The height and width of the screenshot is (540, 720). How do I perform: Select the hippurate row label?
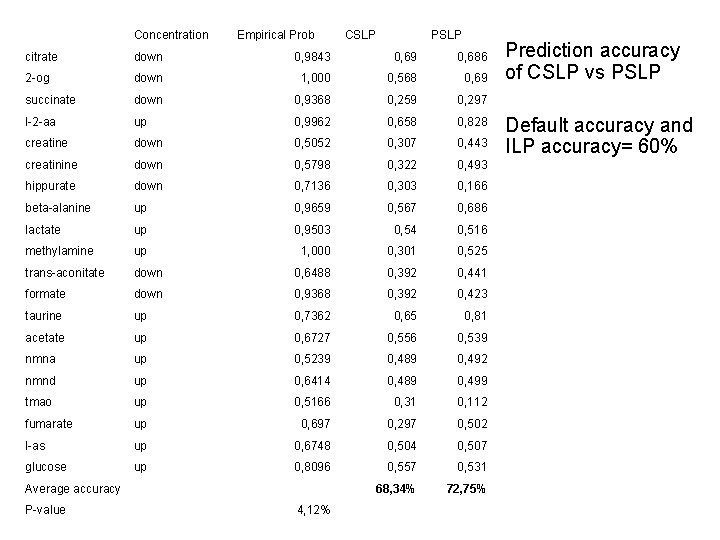(x=50, y=186)
